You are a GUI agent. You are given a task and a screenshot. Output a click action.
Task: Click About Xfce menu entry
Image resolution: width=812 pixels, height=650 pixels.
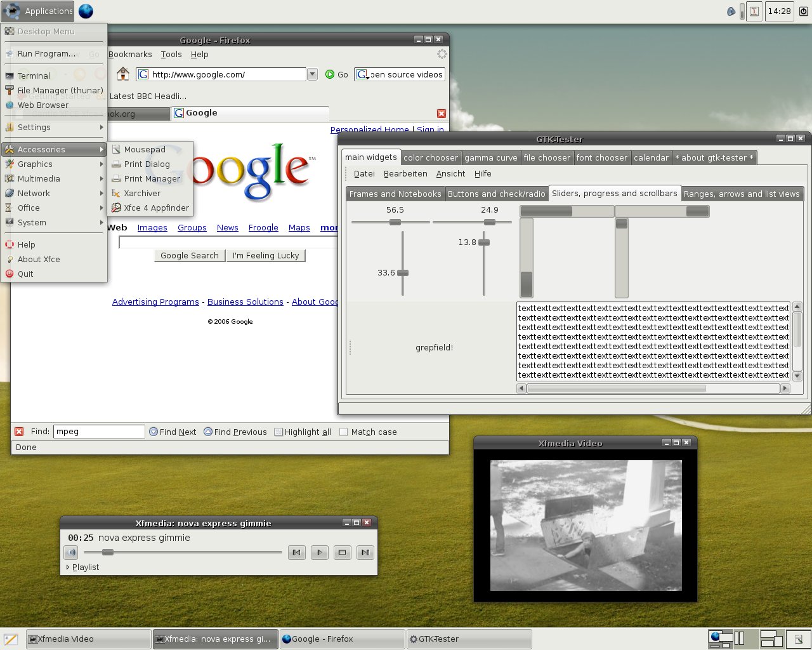(x=54, y=259)
